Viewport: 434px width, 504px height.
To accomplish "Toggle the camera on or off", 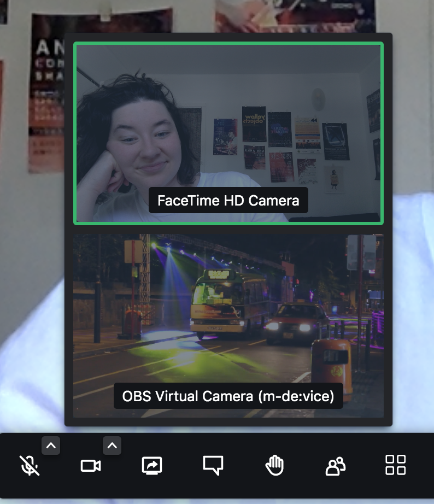I will 91,465.
